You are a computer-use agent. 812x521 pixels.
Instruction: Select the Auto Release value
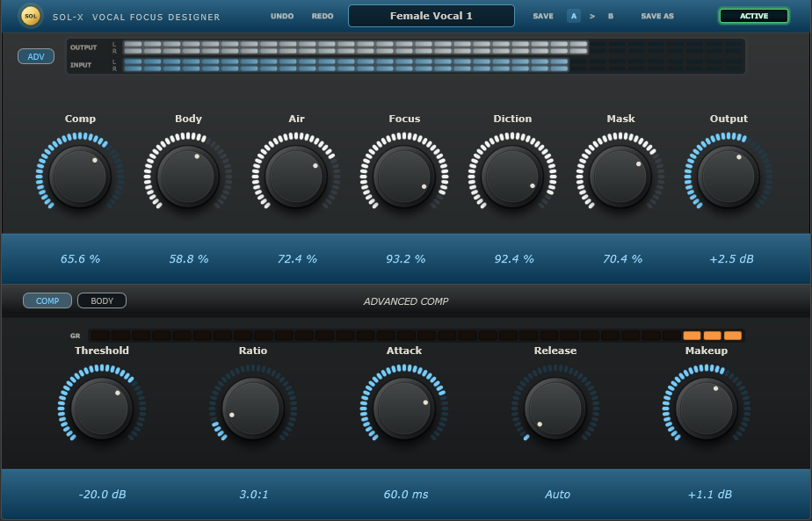(557, 495)
